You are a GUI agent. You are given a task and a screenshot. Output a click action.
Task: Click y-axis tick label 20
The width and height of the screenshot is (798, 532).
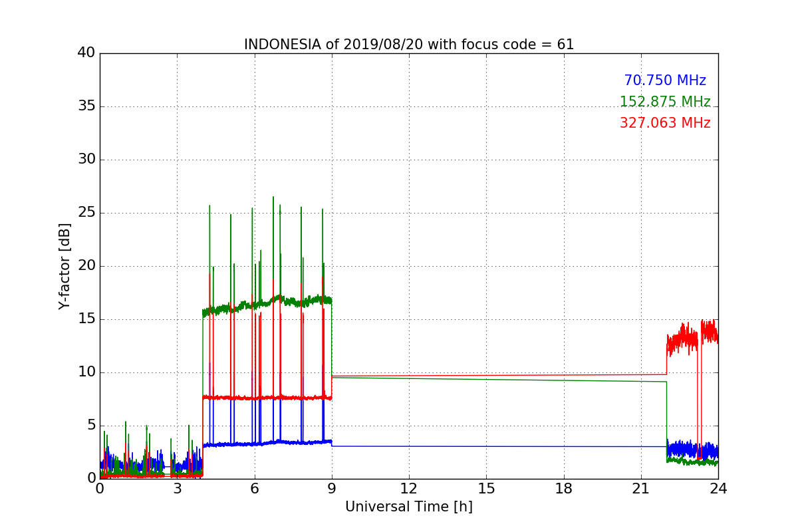click(86, 266)
